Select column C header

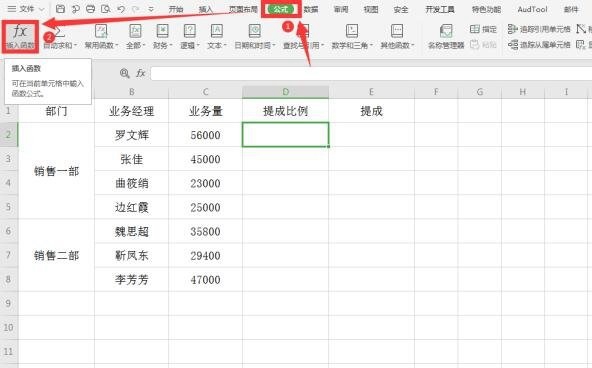click(x=206, y=92)
